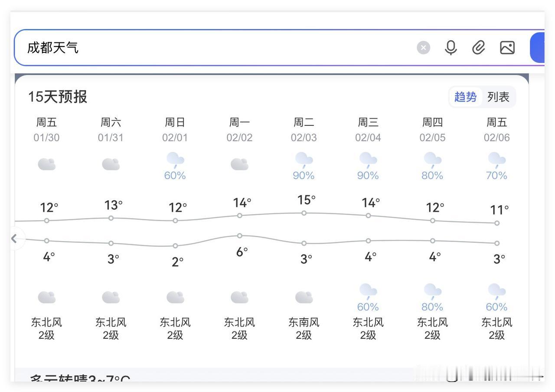This screenshot has width=555, height=392.
Task: Switch to the 趋势 view tab
Action: [x=465, y=97]
